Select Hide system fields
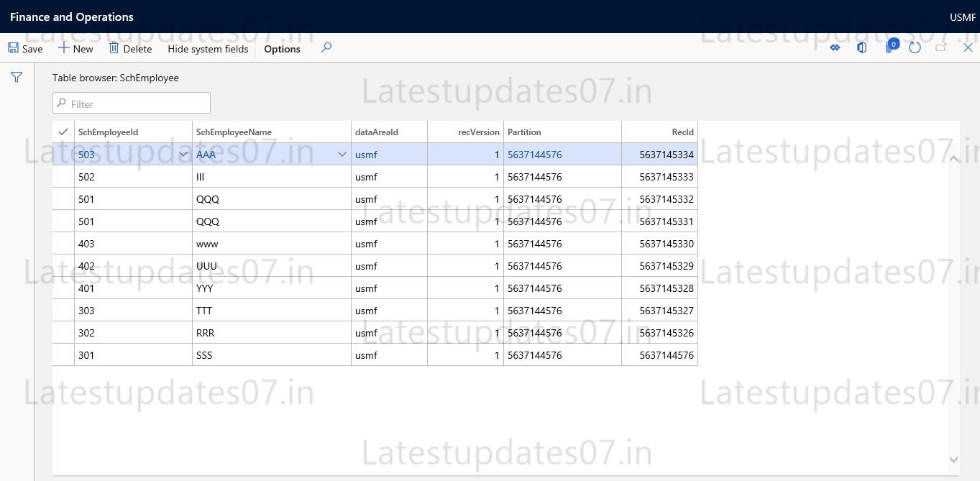Viewport: 980px width, 481px height. 207,49
